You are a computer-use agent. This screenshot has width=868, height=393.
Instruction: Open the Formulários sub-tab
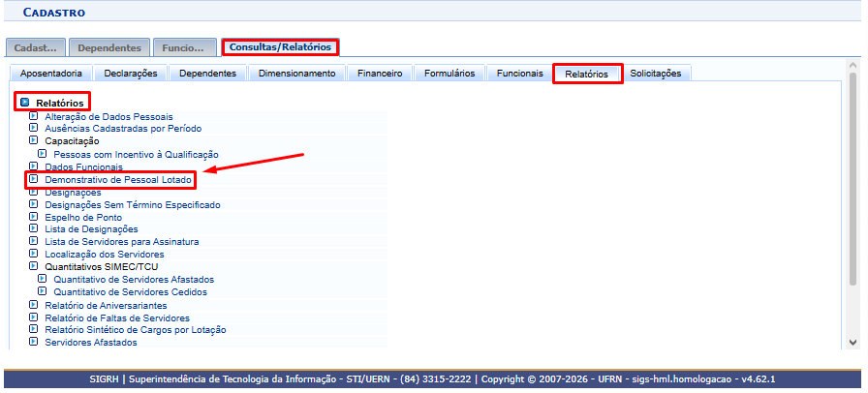pyautogui.click(x=449, y=73)
